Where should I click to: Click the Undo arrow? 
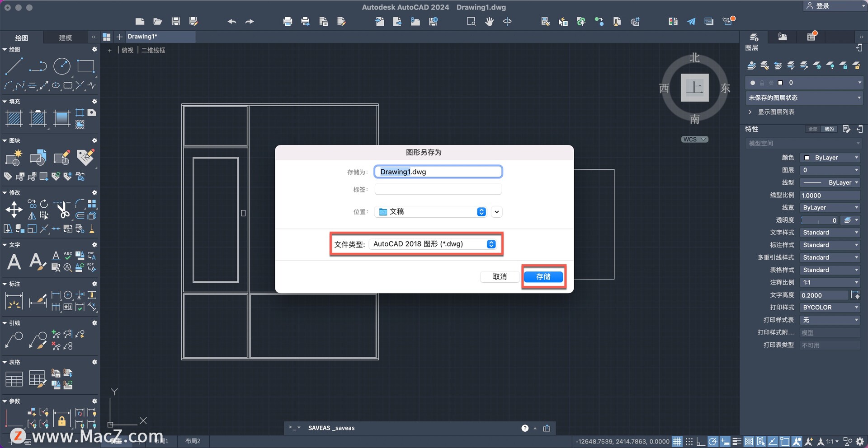(232, 21)
